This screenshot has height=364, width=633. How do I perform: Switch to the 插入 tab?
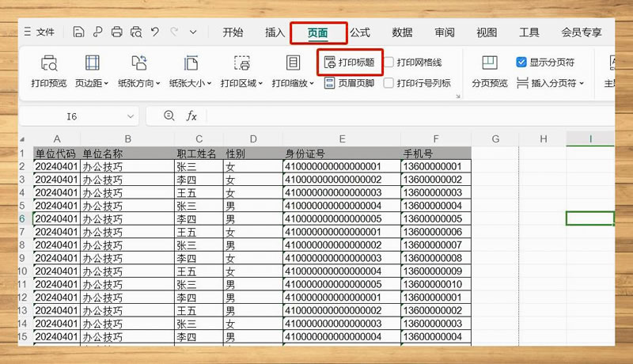coord(275,32)
